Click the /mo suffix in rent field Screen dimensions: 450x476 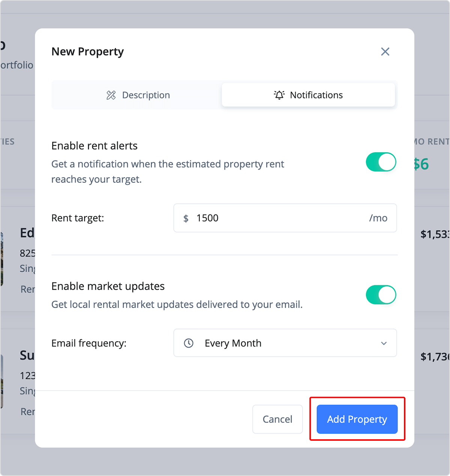pos(378,218)
